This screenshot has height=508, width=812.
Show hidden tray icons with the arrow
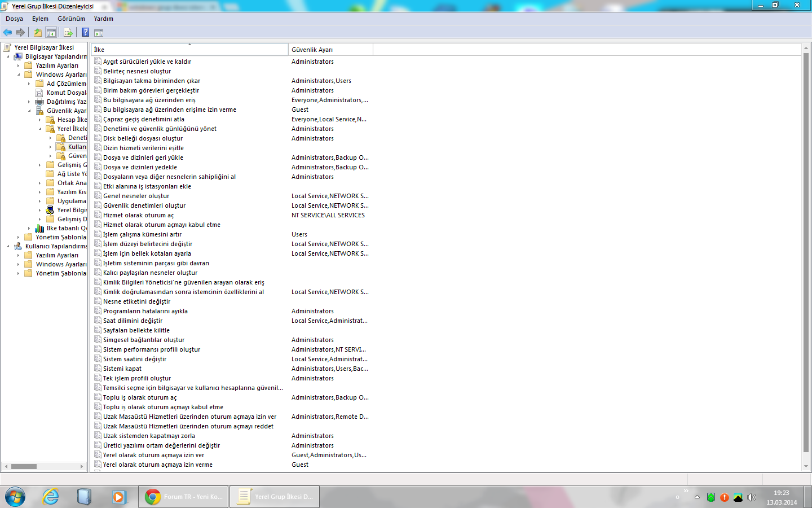[x=698, y=497]
